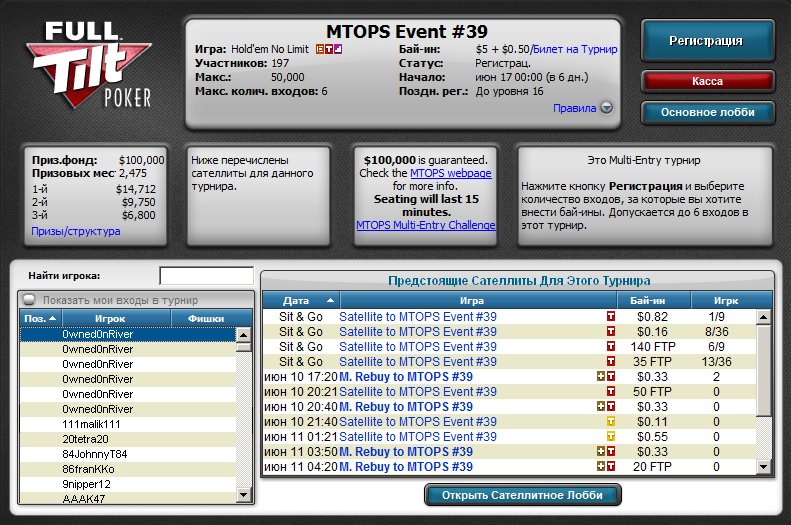
Task: Open the Призы/структура link
Action: coord(76,231)
